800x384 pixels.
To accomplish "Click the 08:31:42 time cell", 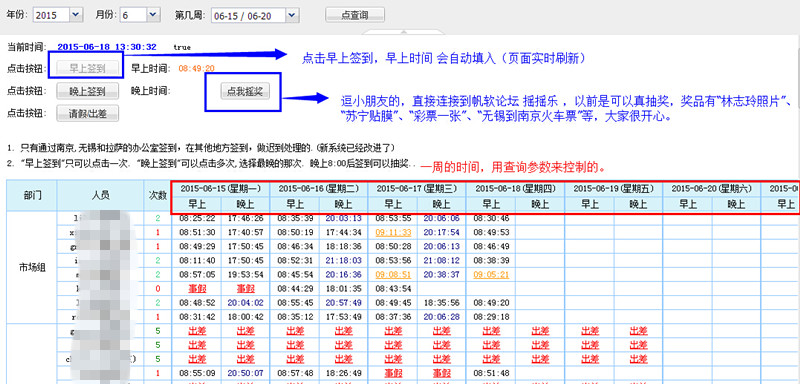I will [196, 316].
